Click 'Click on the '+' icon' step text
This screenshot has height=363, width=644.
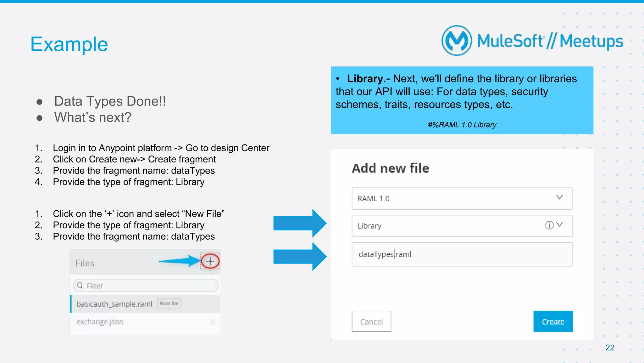[139, 214]
